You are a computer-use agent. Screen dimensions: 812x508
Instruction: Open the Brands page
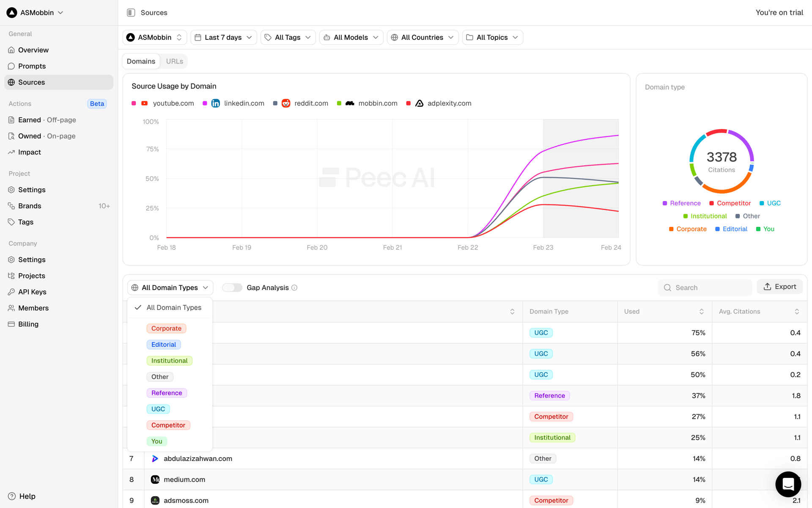coord(59,206)
